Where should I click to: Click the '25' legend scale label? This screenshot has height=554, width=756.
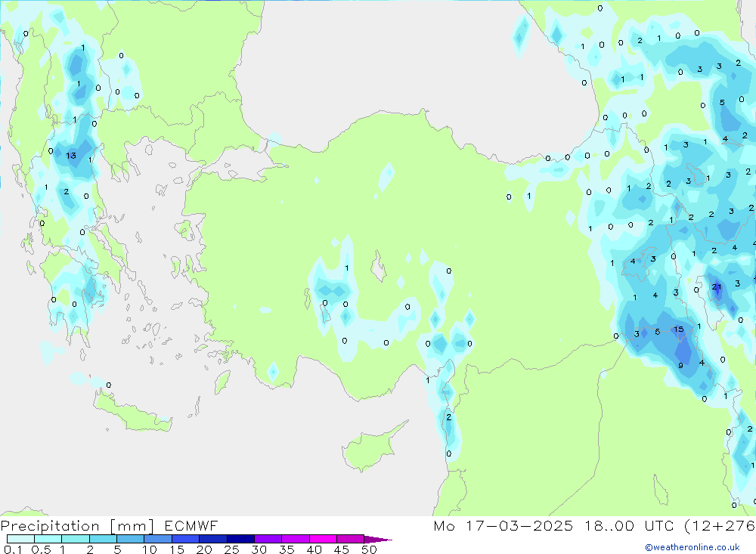(231, 549)
